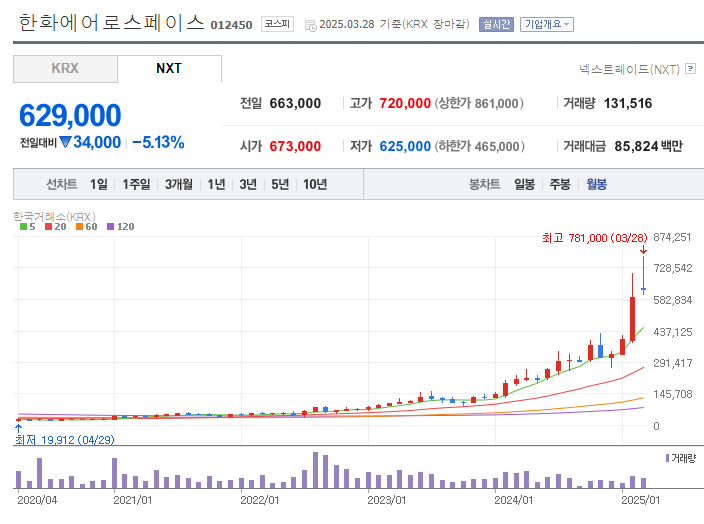Screen dimensions: 704x524
Task: Select 3개월 line chart period
Action: pos(179,184)
